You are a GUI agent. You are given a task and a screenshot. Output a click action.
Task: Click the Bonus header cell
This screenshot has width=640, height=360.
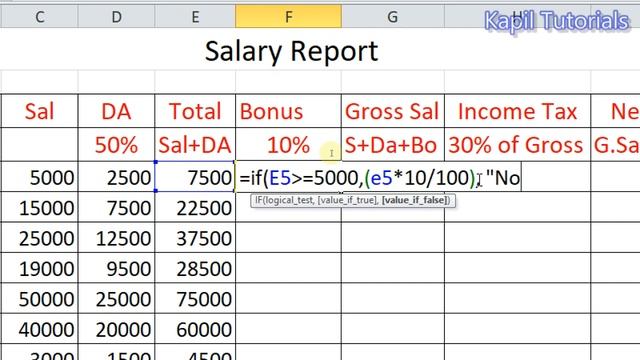(x=289, y=111)
